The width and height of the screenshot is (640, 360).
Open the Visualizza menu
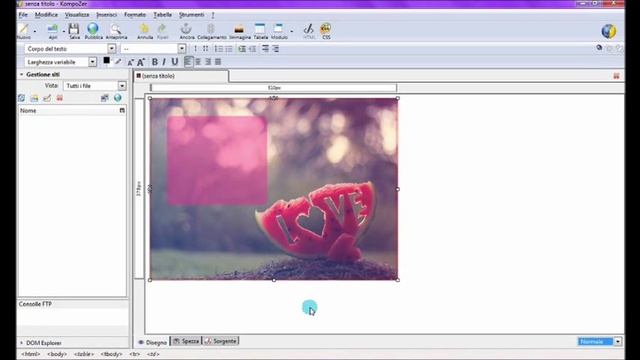(77, 15)
